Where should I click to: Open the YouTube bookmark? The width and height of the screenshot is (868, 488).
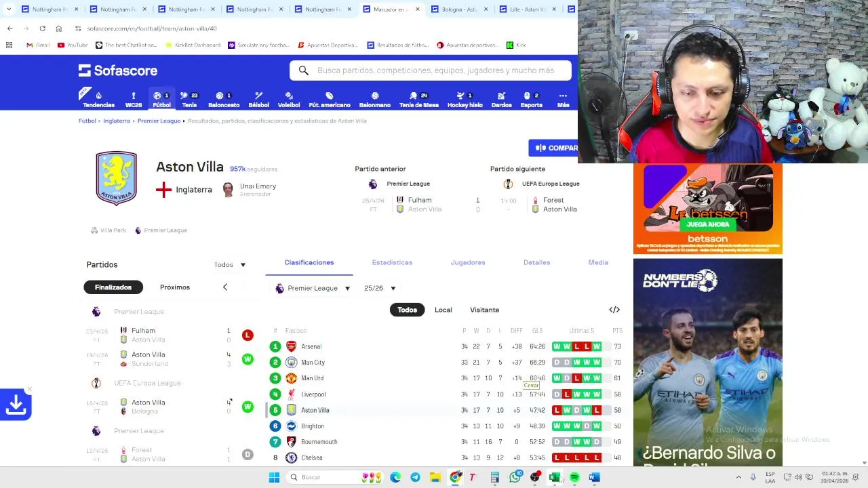click(73, 45)
